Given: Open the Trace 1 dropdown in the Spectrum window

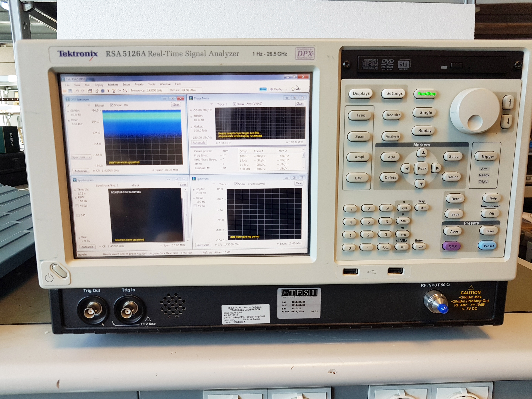Looking at the screenshot, I should tap(214, 184).
